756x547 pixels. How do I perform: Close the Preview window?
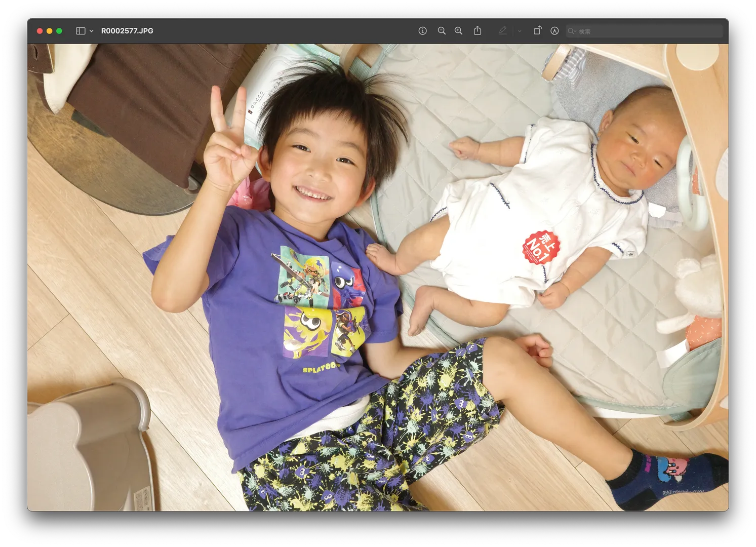coord(39,31)
